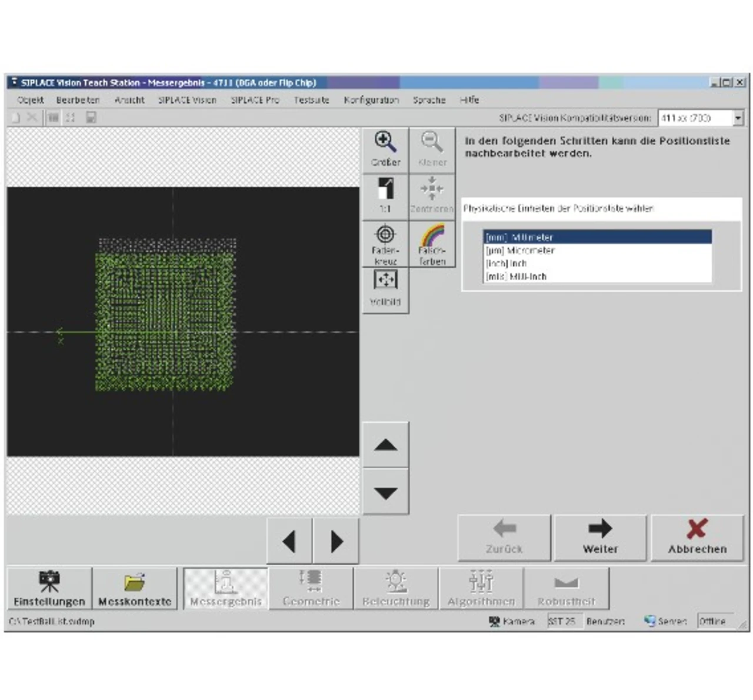Open the Sprache menu
This screenshot has height=700, width=753.
click(429, 100)
